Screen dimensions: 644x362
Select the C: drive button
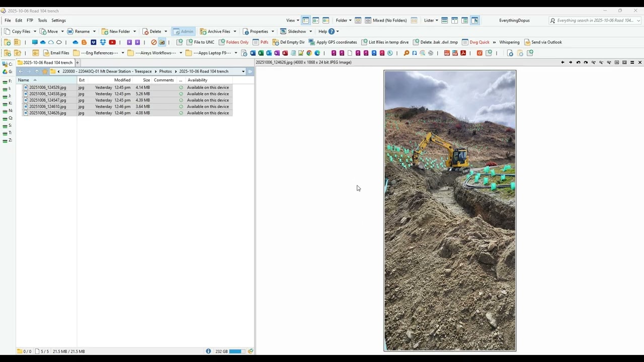click(7, 64)
